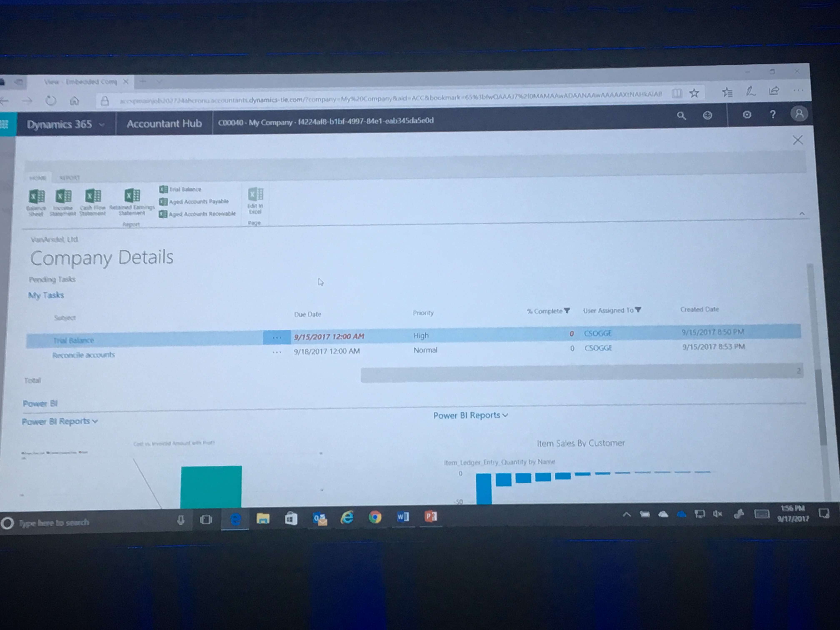The height and width of the screenshot is (630, 840).
Task: Open Aged Accounts Receivable report
Action: pyautogui.click(x=197, y=214)
